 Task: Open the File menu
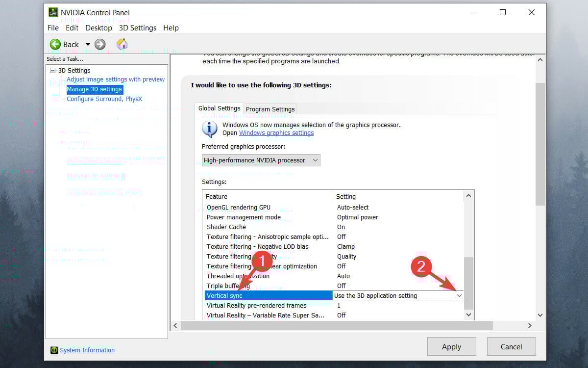pos(53,28)
